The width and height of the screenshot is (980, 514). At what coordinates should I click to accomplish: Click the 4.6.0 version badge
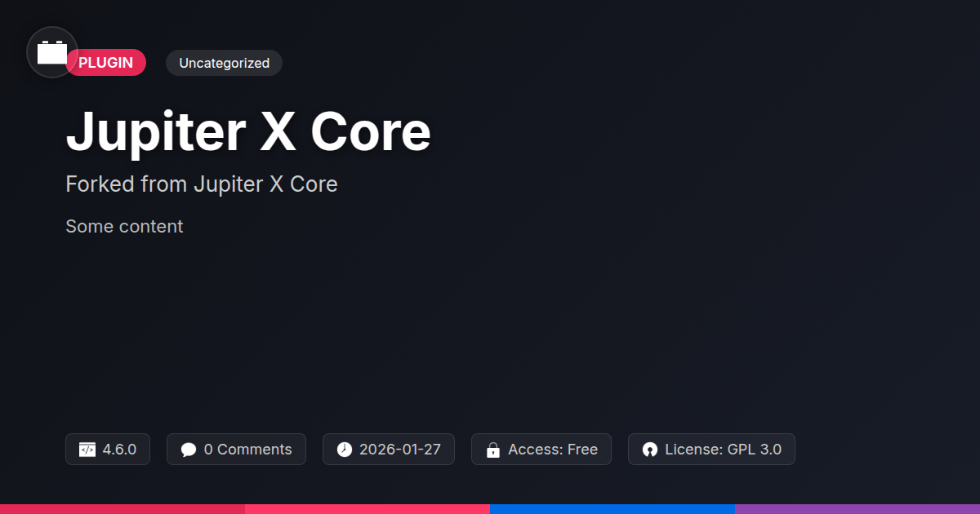pyautogui.click(x=108, y=450)
